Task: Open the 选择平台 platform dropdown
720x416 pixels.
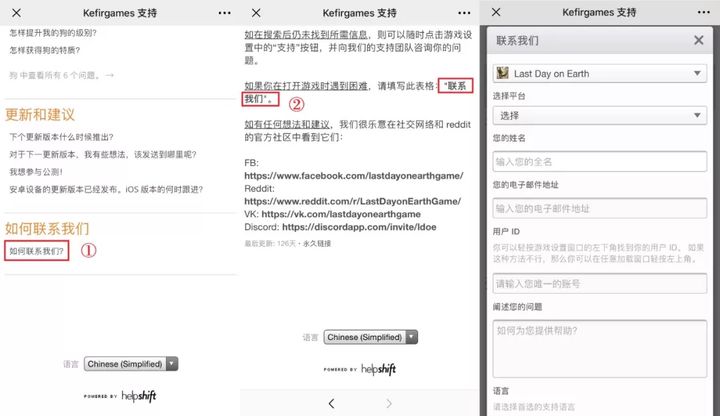Action: (x=600, y=115)
